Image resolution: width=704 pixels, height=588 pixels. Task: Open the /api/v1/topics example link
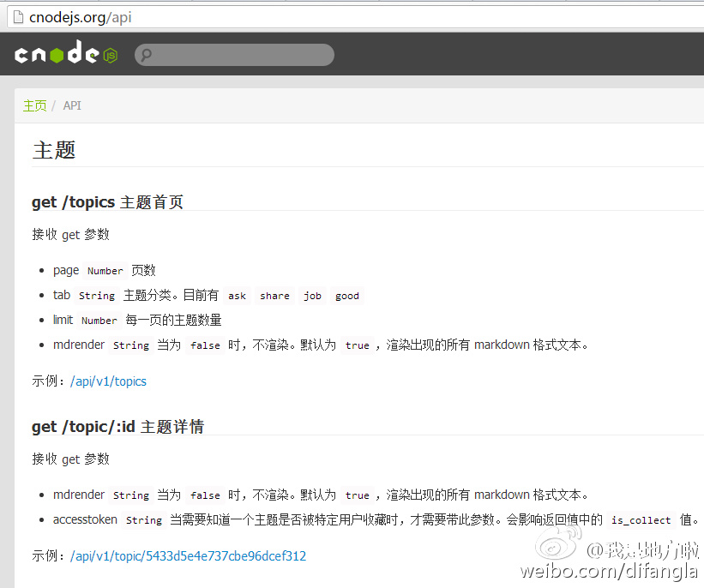tap(108, 381)
